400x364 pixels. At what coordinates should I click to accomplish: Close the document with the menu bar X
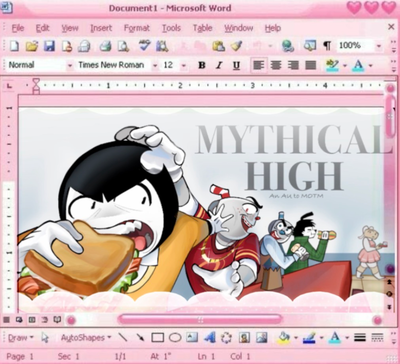(x=391, y=27)
